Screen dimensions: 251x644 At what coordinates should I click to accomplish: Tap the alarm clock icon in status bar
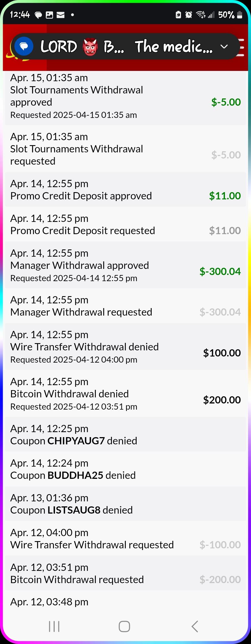(x=189, y=15)
